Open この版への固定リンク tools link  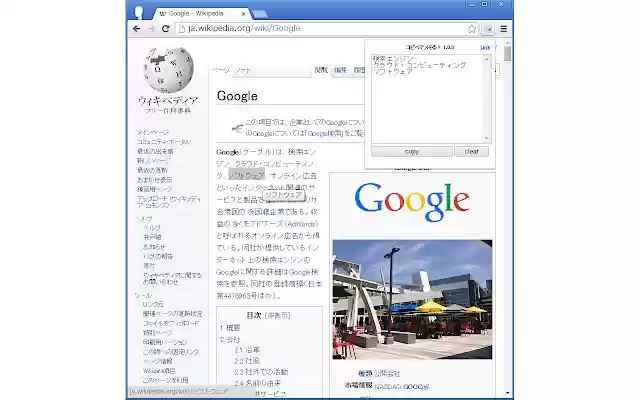[x=171, y=351]
